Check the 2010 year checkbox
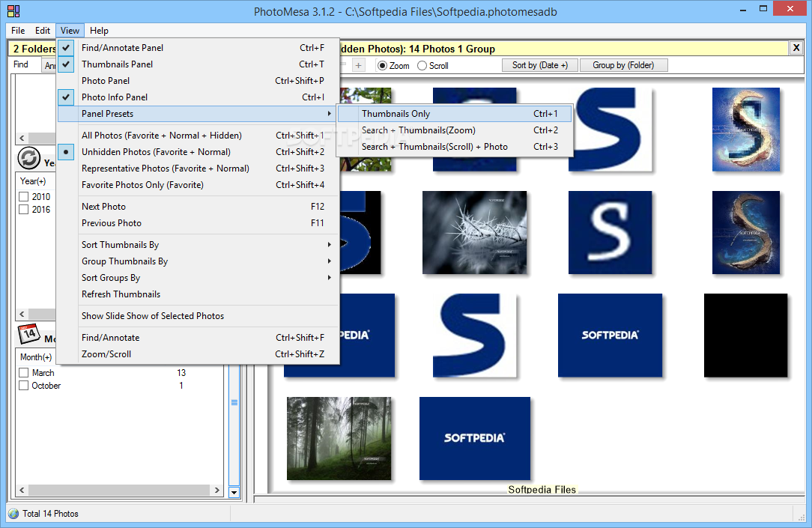The width and height of the screenshot is (812, 528). 23,197
